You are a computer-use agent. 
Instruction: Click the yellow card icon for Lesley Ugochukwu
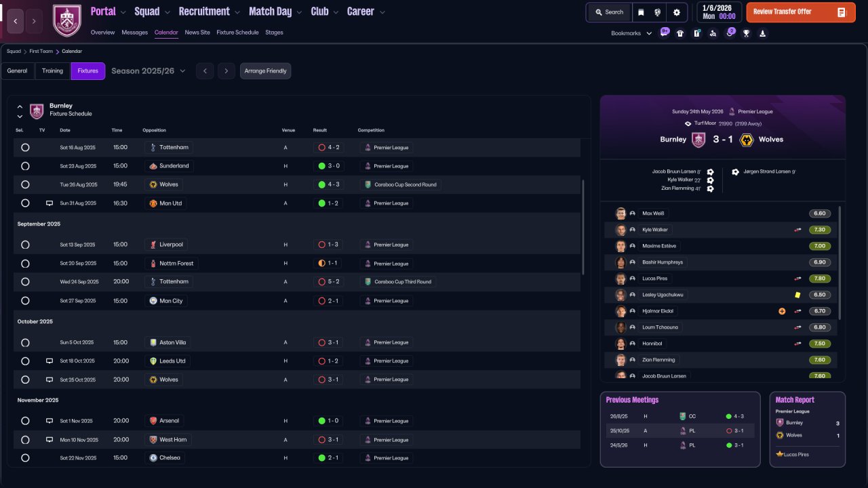click(x=798, y=295)
